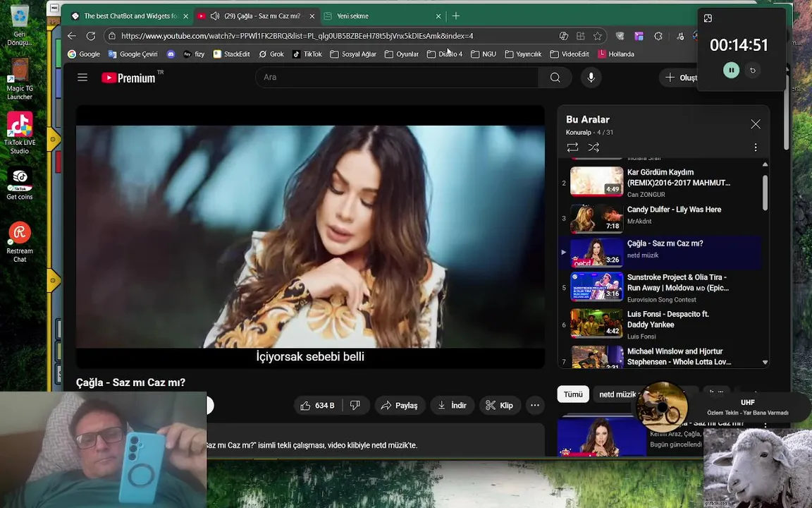Open Geri Dönüşüm recycle bin icon
The width and height of the screenshot is (812, 508).
tap(20, 25)
